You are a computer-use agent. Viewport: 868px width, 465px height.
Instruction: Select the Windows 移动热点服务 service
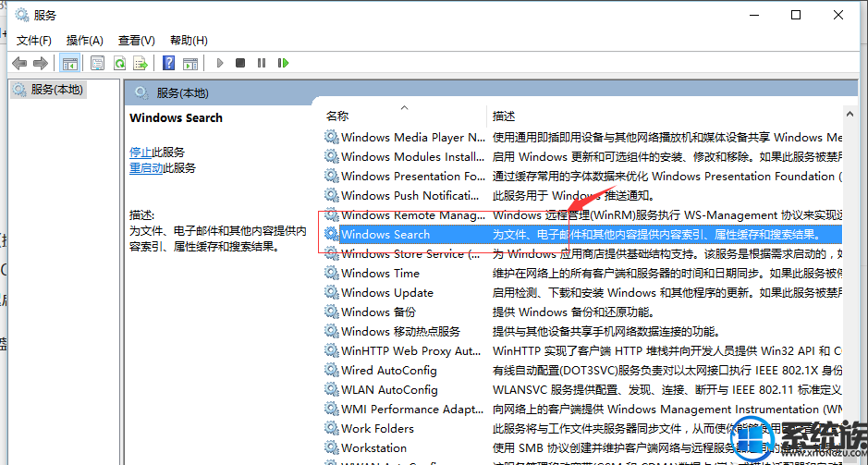coord(401,331)
